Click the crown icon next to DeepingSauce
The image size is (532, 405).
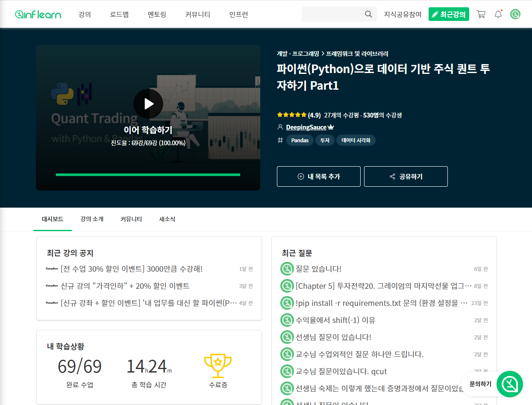(331, 127)
